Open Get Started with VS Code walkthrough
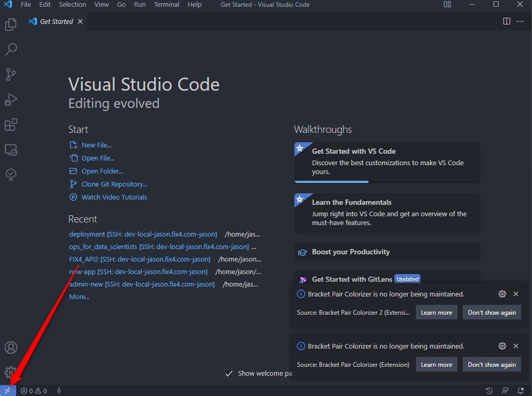The image size is (532, 396). point(387,162)
